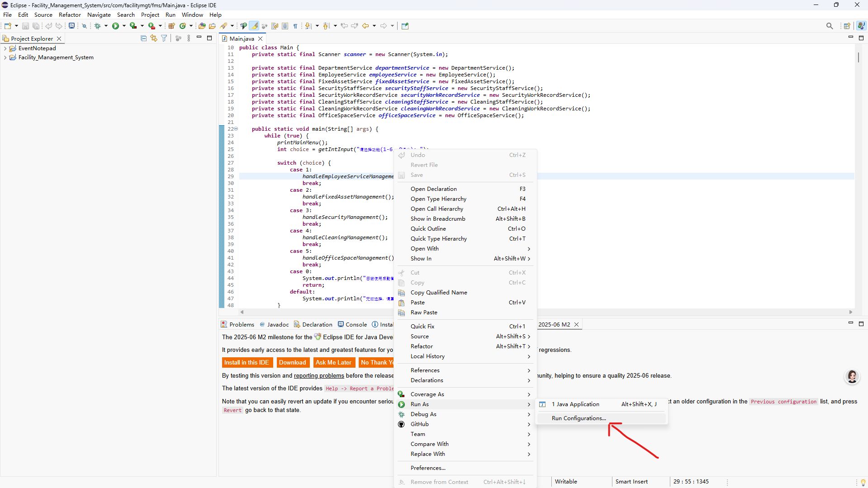Click the editor's horizontal scrollbar right arrow
This screenshot has width=868, height=488.
point(850,312)
